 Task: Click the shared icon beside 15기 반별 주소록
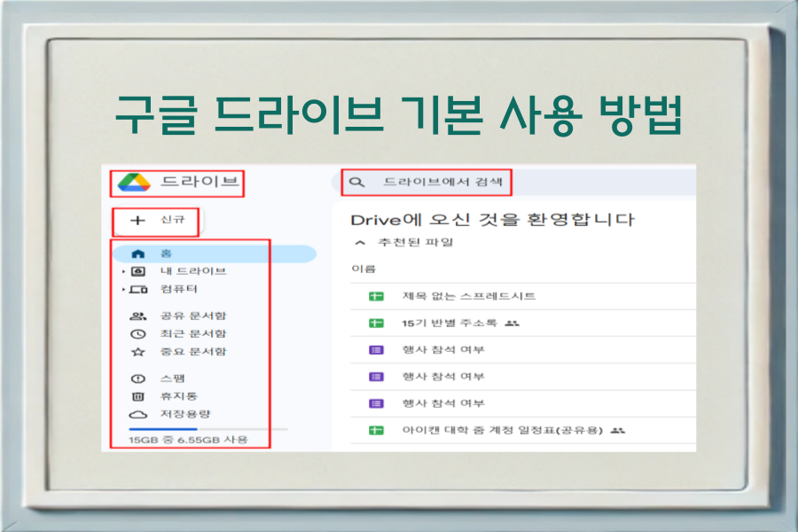click(512, 324)
